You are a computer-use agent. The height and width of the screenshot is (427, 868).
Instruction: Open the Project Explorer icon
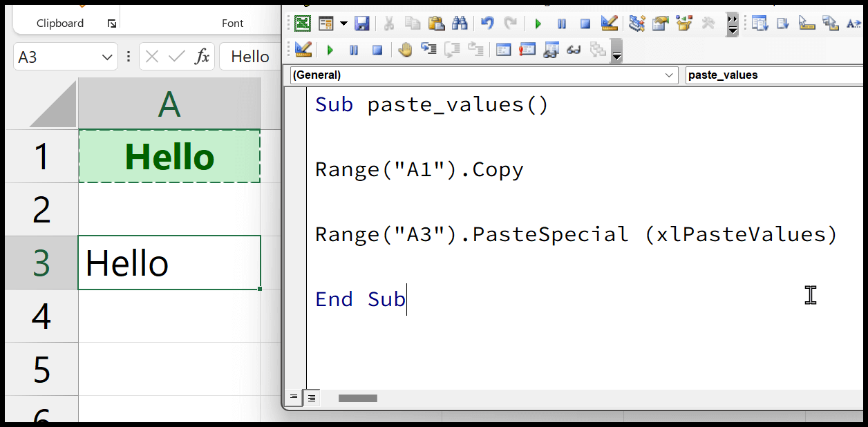(x=636, y=23)
